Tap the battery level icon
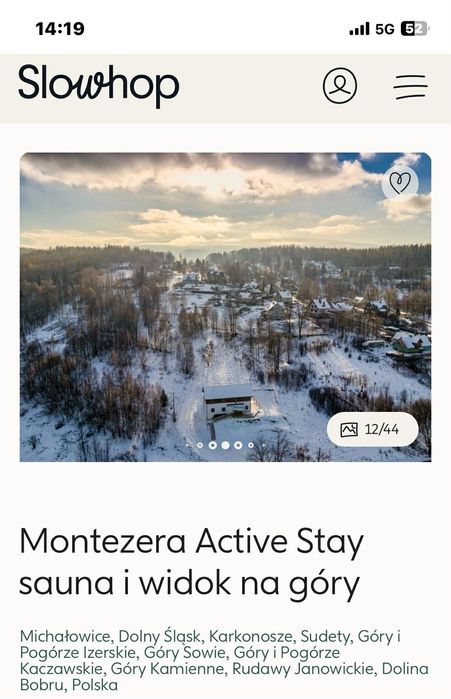This screenshot has height=699, width=451. tap(414, 29)
